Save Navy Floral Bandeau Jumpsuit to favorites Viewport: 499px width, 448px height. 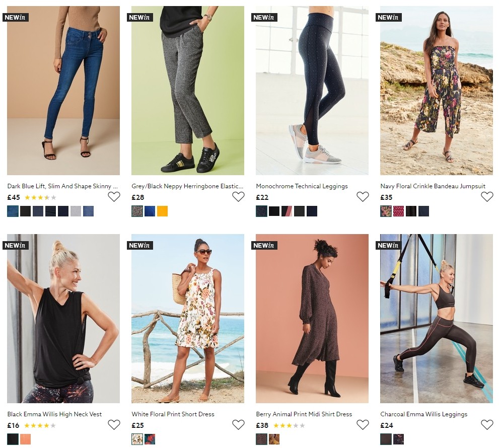(x=487, y=197)
